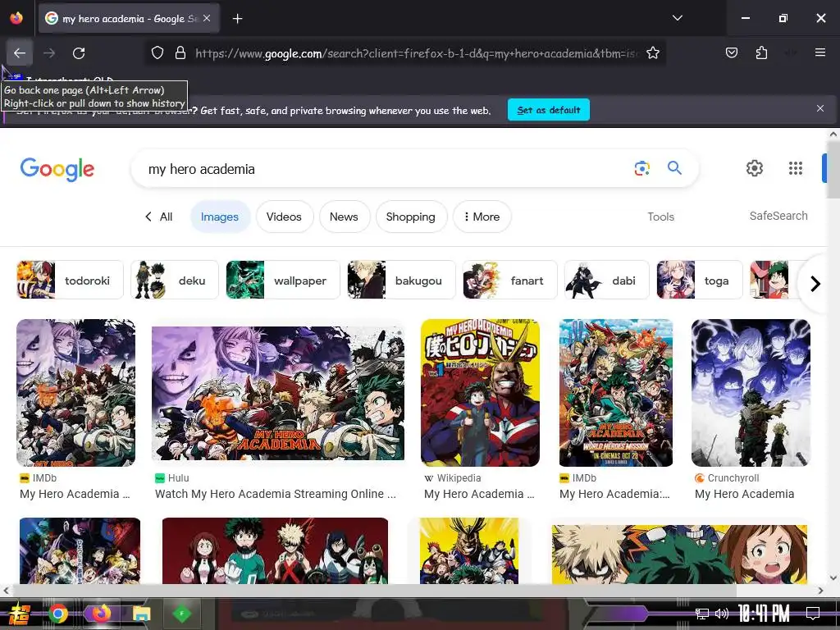This screenshot has width=840, height=630.
Task: Select the deku suggestion chip
Action: (x=175, y=281)
